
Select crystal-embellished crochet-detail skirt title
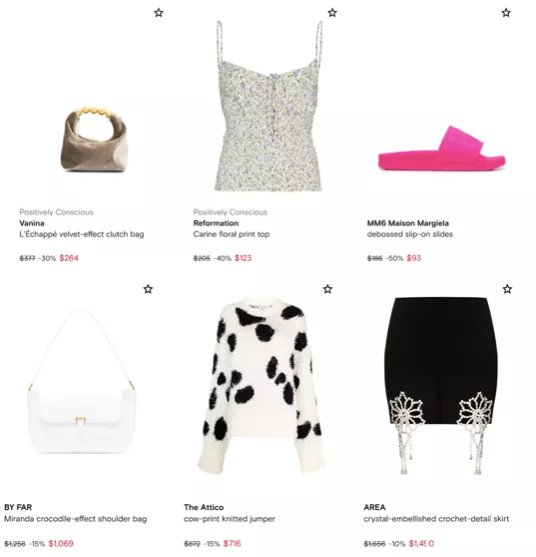click(x=436, y=519)
